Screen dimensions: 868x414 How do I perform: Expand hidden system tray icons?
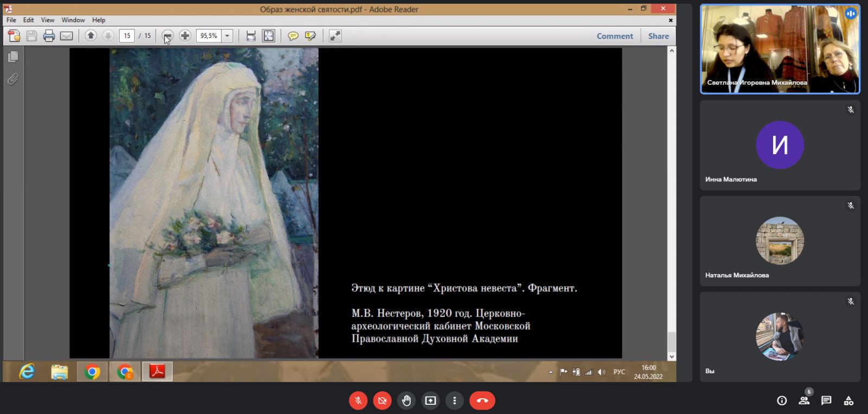pyautogui.click(x=551, y=372)
